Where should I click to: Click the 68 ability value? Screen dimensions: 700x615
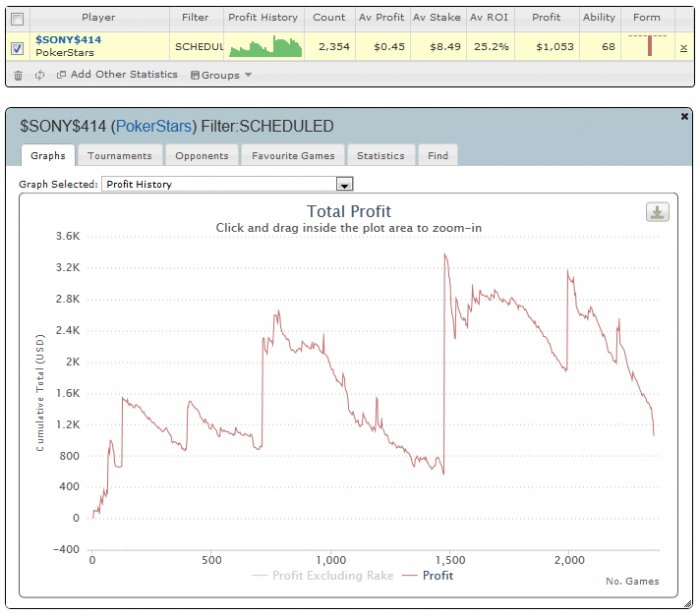click(x=608, y=47)
